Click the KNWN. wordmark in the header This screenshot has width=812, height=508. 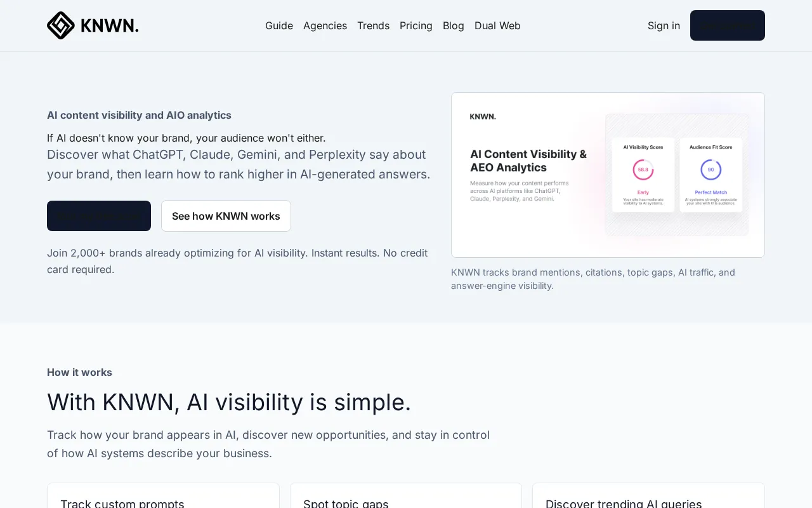pos(110,25)
